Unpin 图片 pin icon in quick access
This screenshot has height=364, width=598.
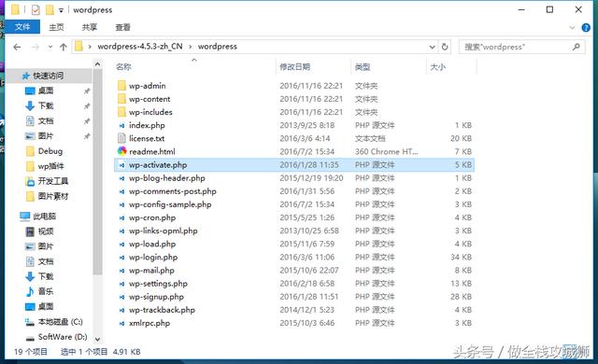(x=87, y=136)
